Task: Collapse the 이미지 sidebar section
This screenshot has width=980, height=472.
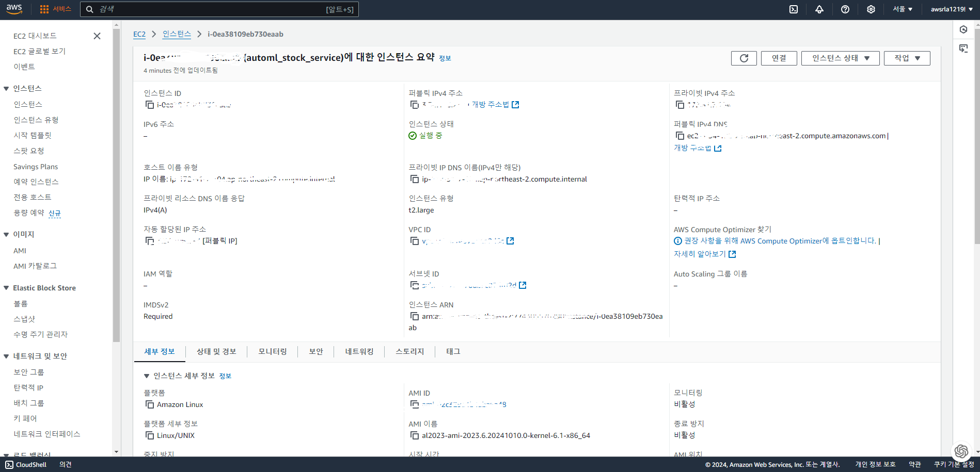Action: pyautogui.click(x=6, y=235)
